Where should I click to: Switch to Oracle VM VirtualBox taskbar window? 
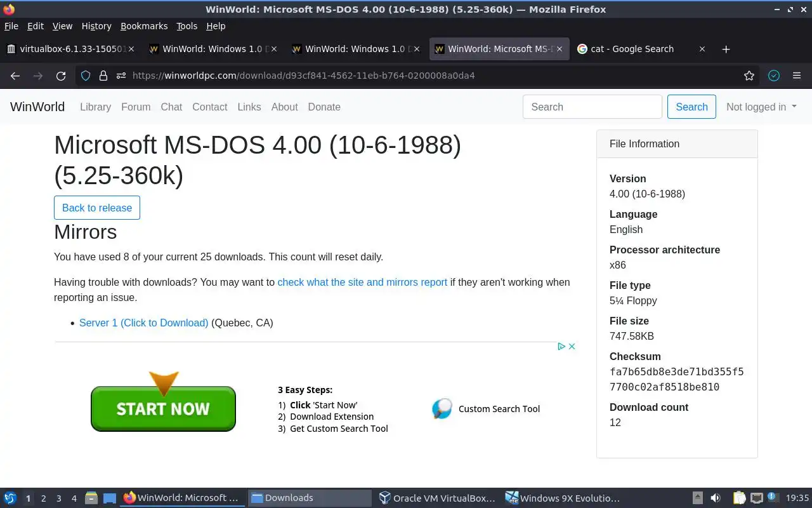(x=436, y=498)
